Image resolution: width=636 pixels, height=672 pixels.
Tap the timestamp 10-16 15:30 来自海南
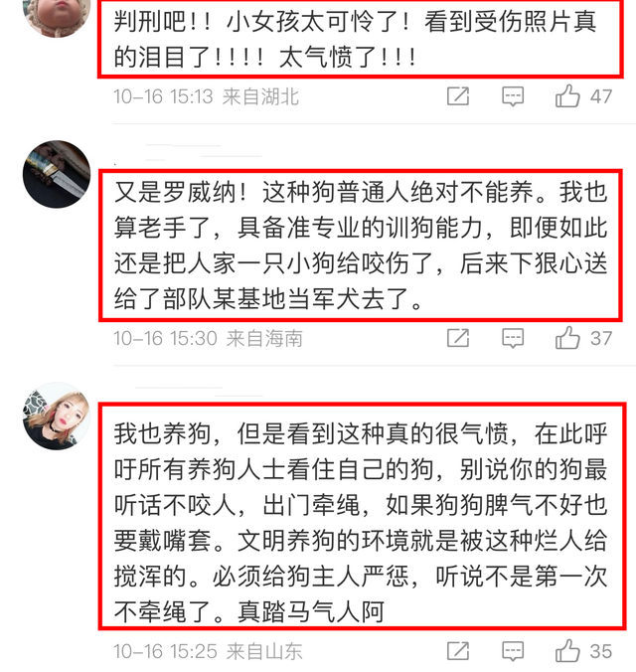208,339
